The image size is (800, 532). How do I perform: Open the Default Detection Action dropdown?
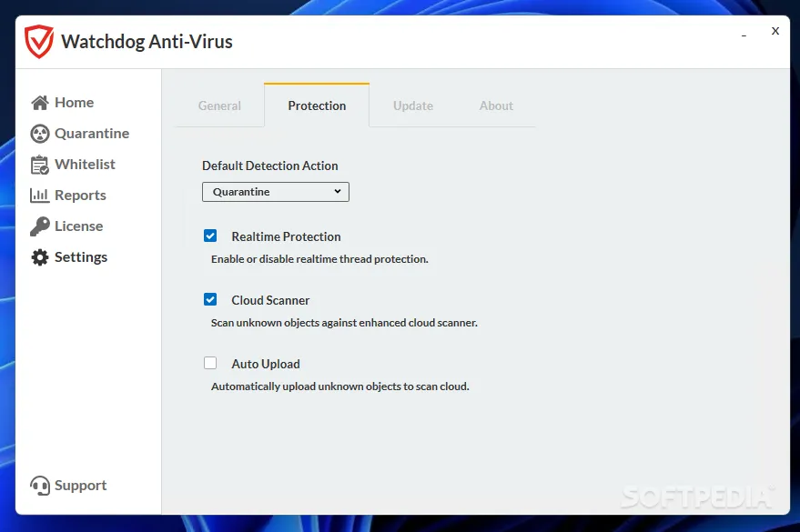tap(276, 192)
